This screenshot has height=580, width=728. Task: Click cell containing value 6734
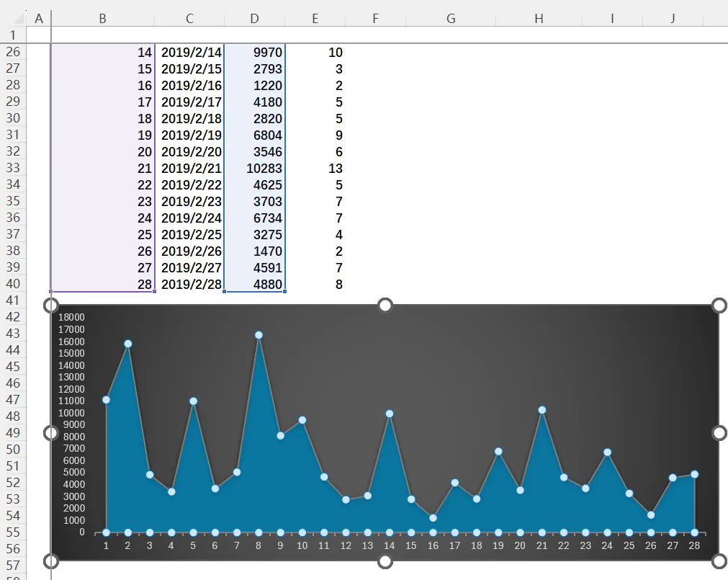coord(254,218)
